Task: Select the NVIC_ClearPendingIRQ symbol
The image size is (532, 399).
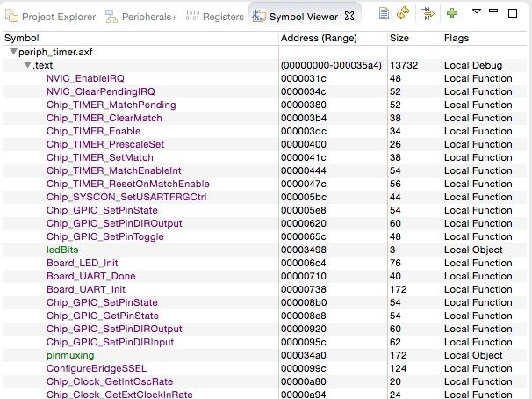Action: [x=101, y=91]
